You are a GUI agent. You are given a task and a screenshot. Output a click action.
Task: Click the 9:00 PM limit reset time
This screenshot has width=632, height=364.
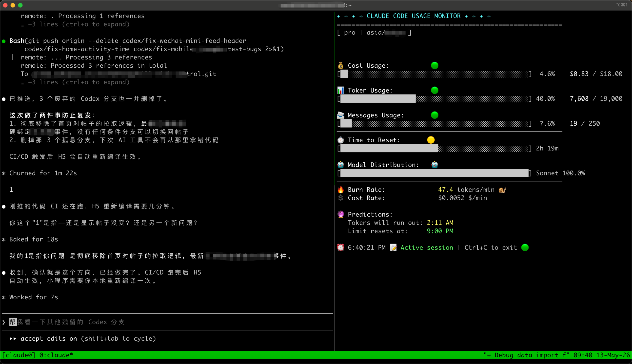pyautogui.click(x=440, y=231)
